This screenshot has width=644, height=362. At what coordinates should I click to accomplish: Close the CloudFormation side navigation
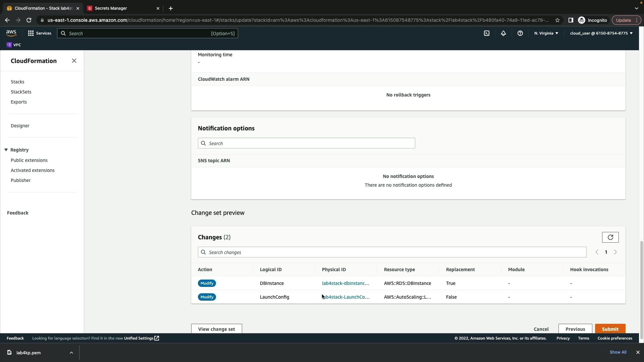[x=74, y=61]
